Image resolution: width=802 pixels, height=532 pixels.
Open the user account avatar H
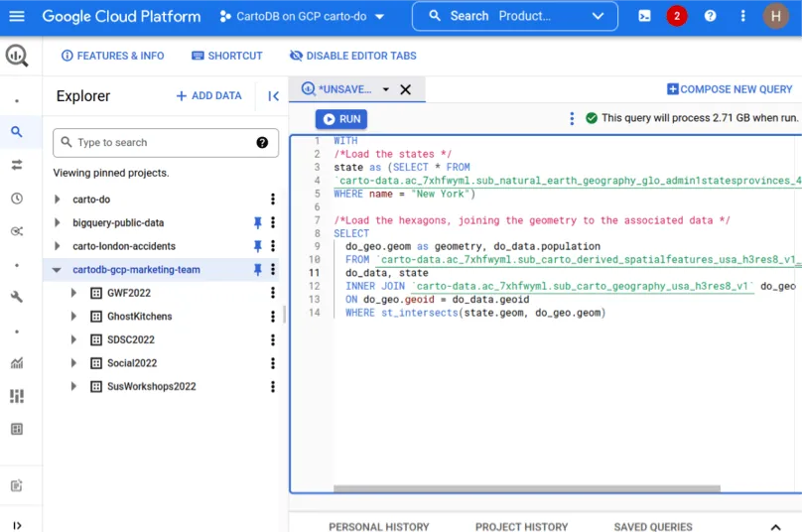point(775,16)
